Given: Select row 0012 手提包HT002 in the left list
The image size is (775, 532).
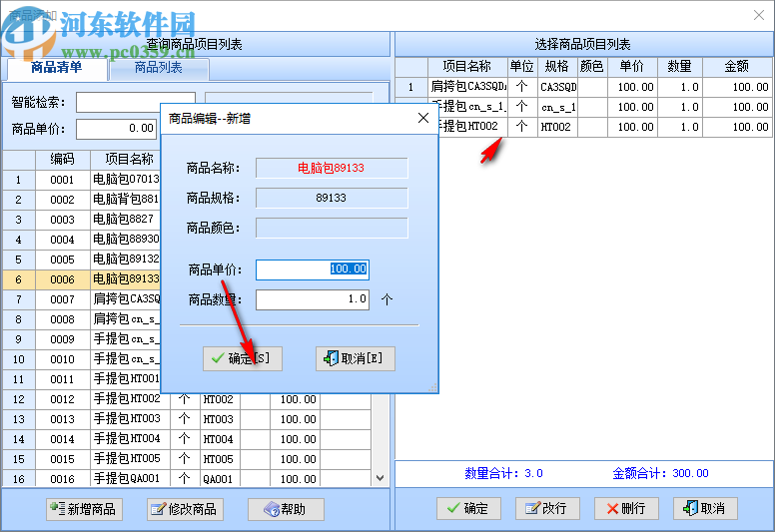Looking at the screenshot, I should (x=187, y=399).
